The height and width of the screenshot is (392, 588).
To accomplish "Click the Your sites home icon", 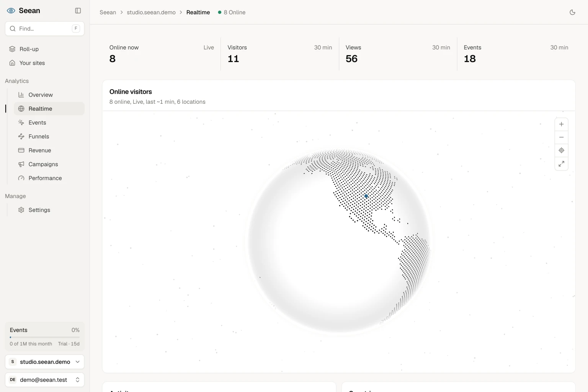I will coord(12,63).
